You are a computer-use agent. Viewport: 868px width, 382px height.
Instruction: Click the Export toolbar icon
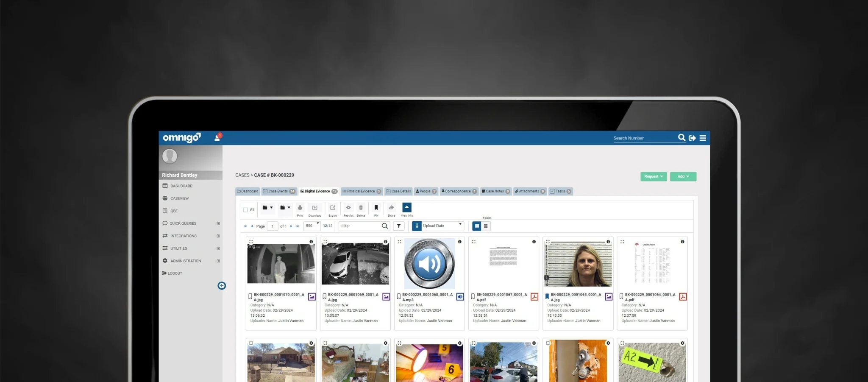click(x=333, y=208)
